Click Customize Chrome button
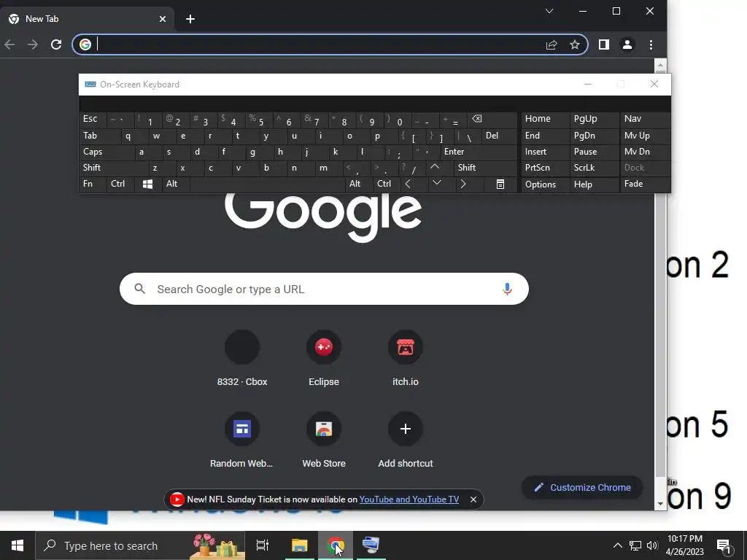Viewport: 747px width, 560px height. (x=582, y=488)
